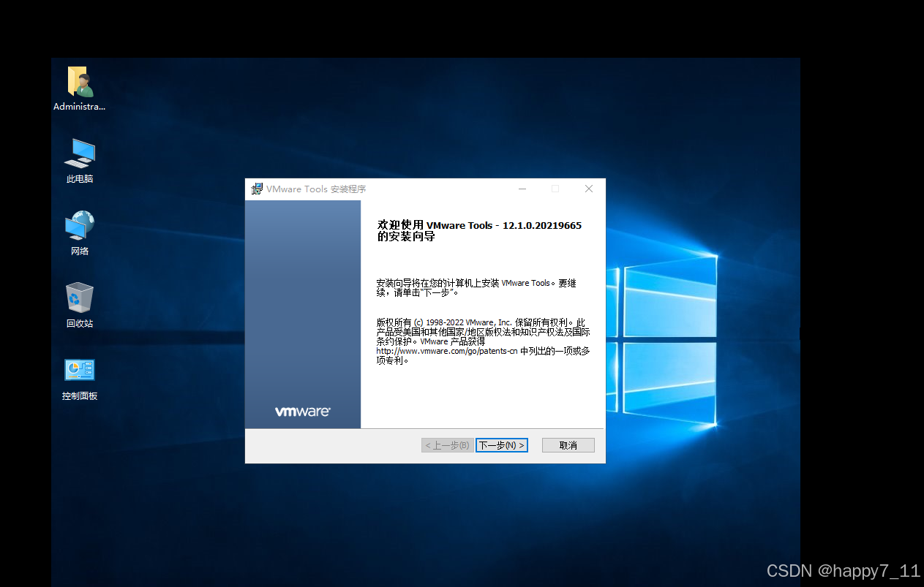Click the 欢迎使用 VMware Tools heading text
This screenshot has width=924, height=587.
click(x=479, y=231)
